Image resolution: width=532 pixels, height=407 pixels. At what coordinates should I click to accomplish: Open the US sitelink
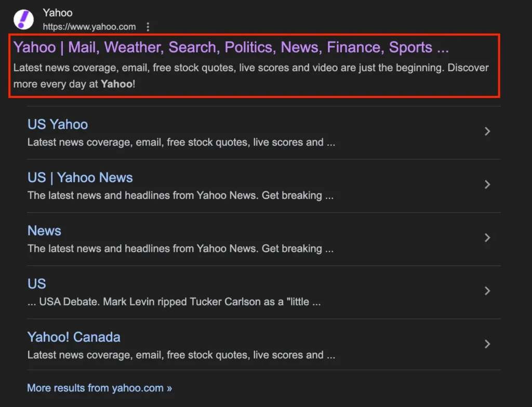tap(37, 284)
